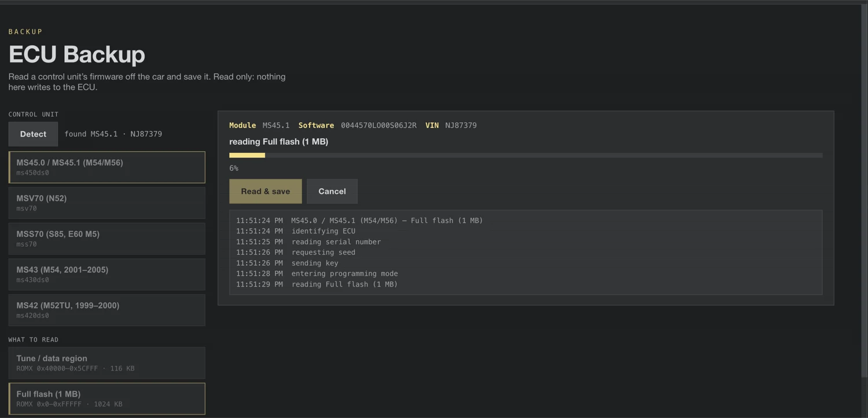Select MS45.0 / MS45.1 (M54/M56) unit
The height and width of the screenshot is (418, 868).
tap(107, 167)
